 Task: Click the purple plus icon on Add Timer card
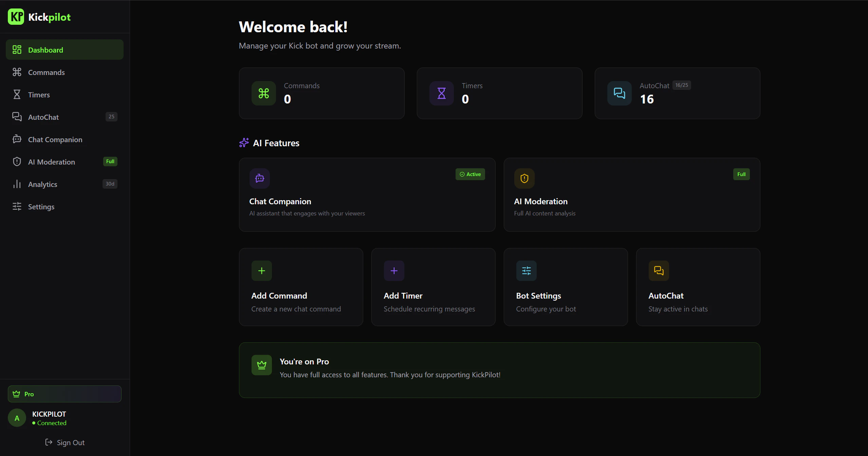394,270
